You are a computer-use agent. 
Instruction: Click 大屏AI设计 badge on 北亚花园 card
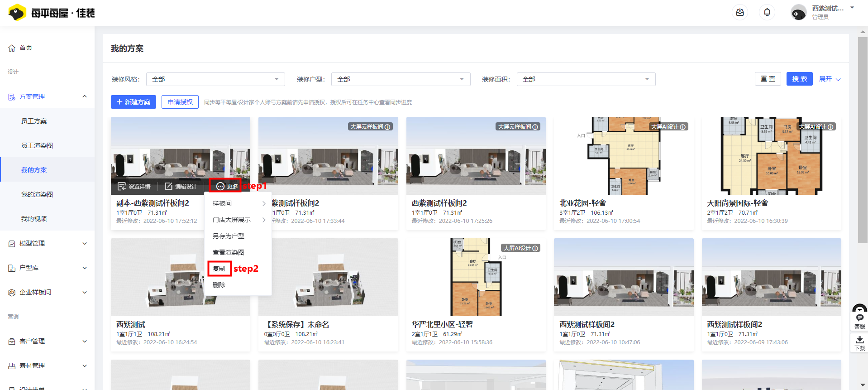tap(668, 127)
